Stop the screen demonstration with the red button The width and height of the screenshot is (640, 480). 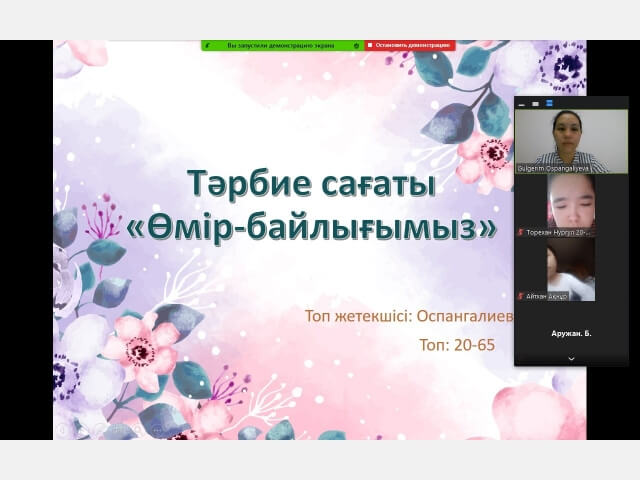[x=410, y=45]
